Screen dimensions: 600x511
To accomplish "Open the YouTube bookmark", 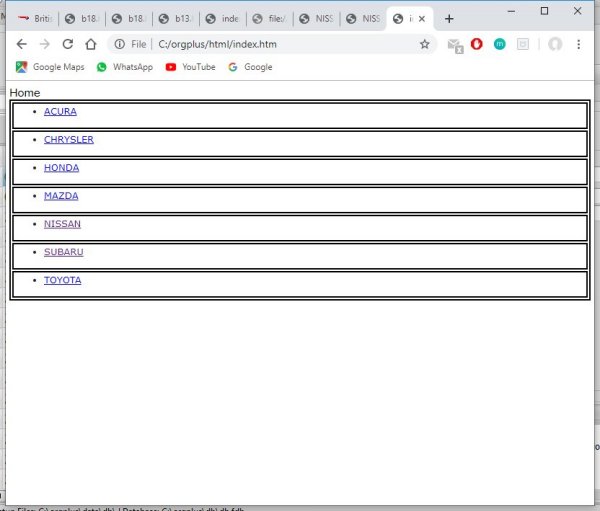I will (x=190, y=67).
